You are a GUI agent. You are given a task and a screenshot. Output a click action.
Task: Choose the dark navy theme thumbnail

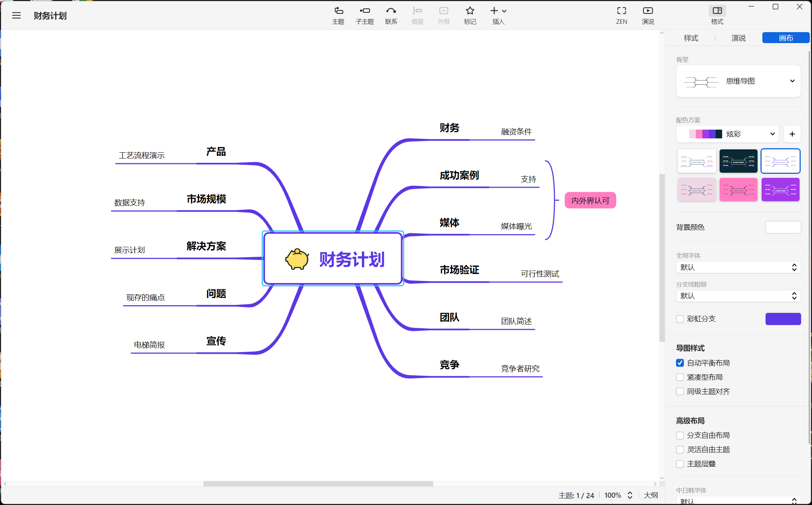738,161
